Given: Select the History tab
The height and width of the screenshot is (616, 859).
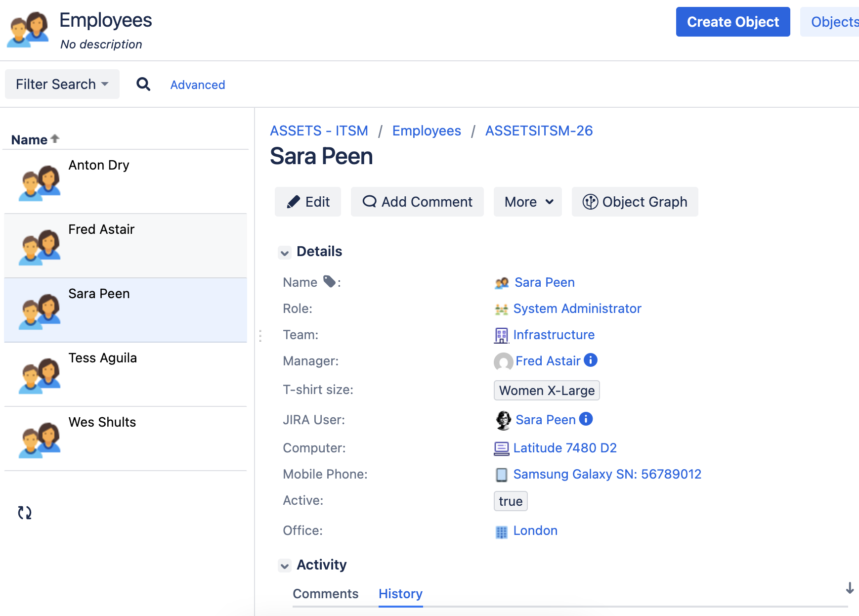Looking at the screenshot, I should tap(400, 593).
